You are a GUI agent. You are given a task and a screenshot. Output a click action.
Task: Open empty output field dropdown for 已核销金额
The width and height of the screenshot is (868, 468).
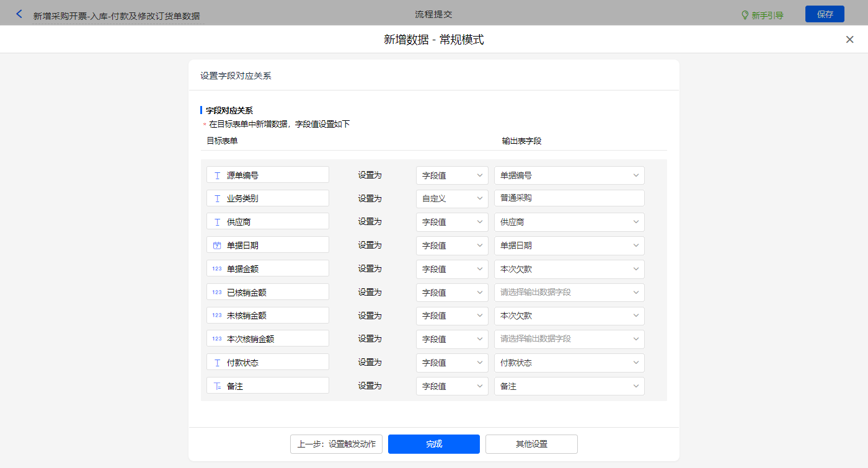(x=569, y=292)
